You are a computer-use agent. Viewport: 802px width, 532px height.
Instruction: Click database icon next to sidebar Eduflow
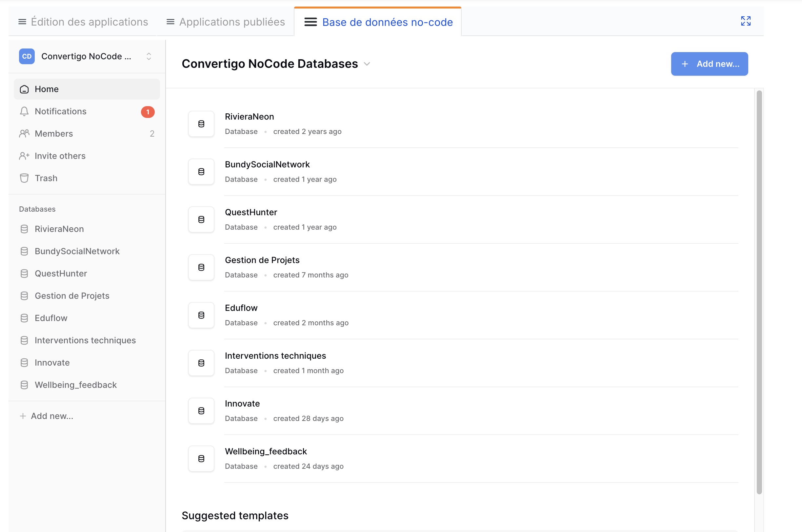pyautogui.click(x=24, y=318)
